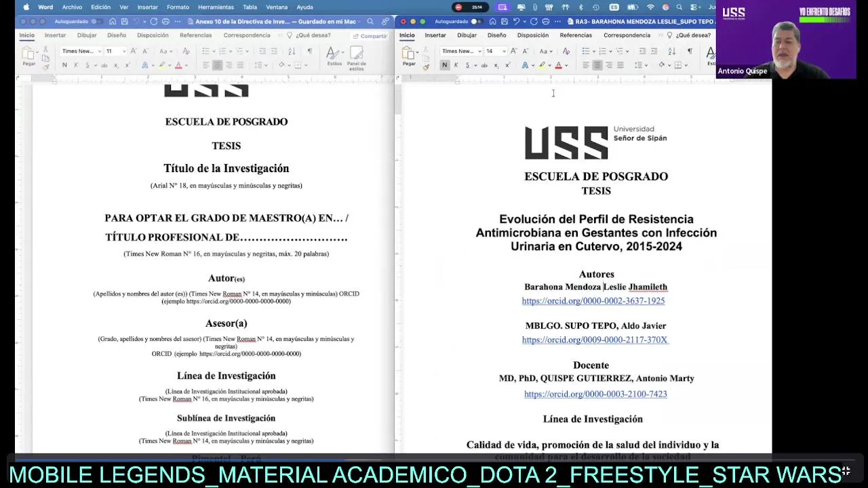This screenshot has width=868, height=488.
Task: Toggle italic K button in left window
Action: 76,65
